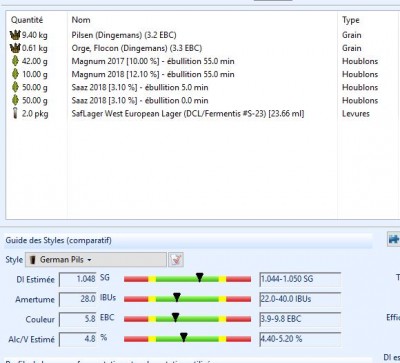Click the hop icon beside 10.00 g
400x363 pixels.
pos(15,74)
